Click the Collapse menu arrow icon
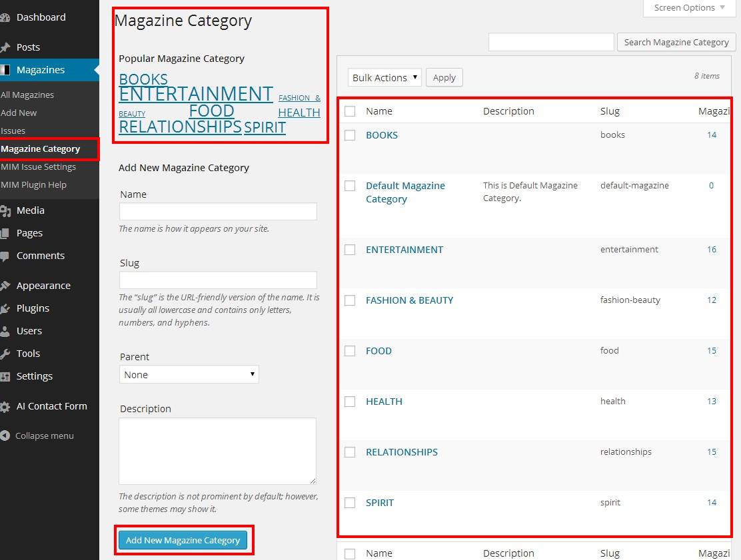Screen dimensions: 741x560 [5, 436]
